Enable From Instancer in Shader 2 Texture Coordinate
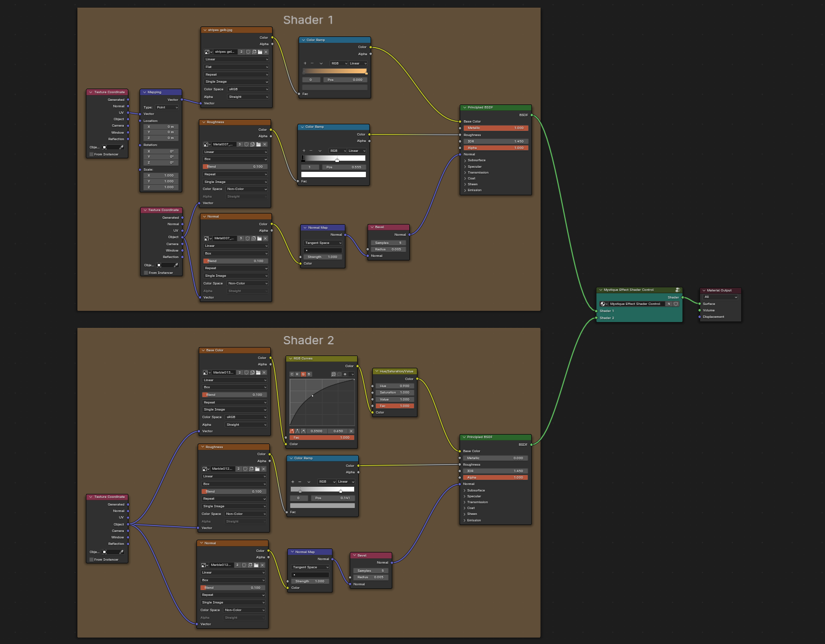Viewport: 825px width, 644px height. [91, 560]
